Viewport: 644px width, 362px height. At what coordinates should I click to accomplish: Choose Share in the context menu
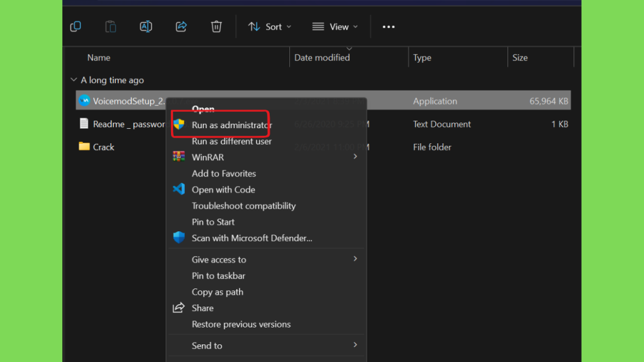pos(203,308)
